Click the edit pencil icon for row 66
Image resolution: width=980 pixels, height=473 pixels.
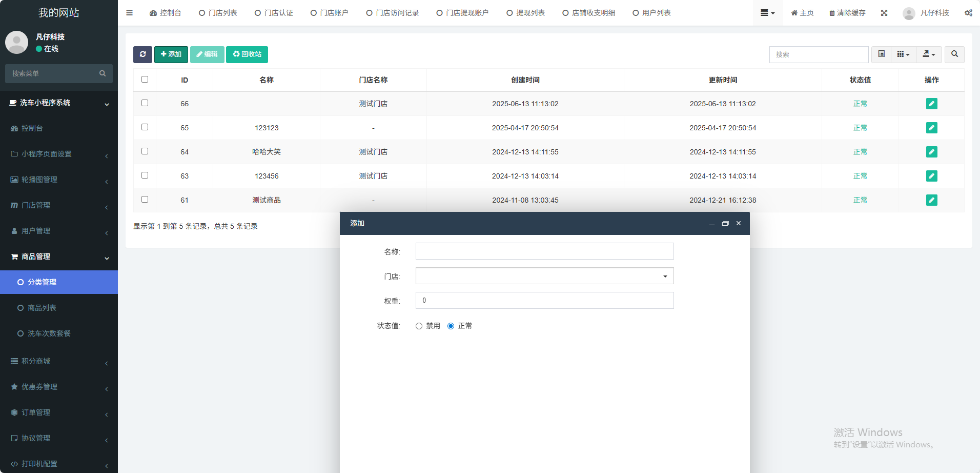click(931, 104)
